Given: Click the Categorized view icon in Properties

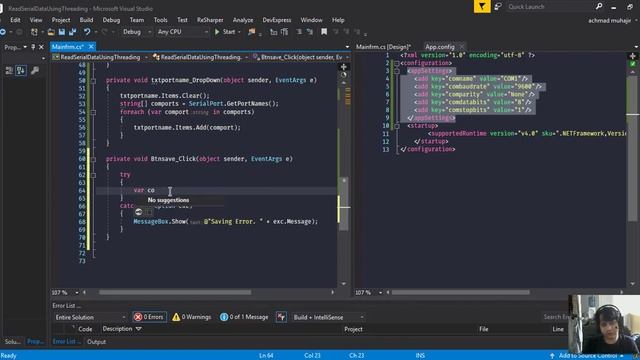Looking at the screenshot, I should [9, 70].
